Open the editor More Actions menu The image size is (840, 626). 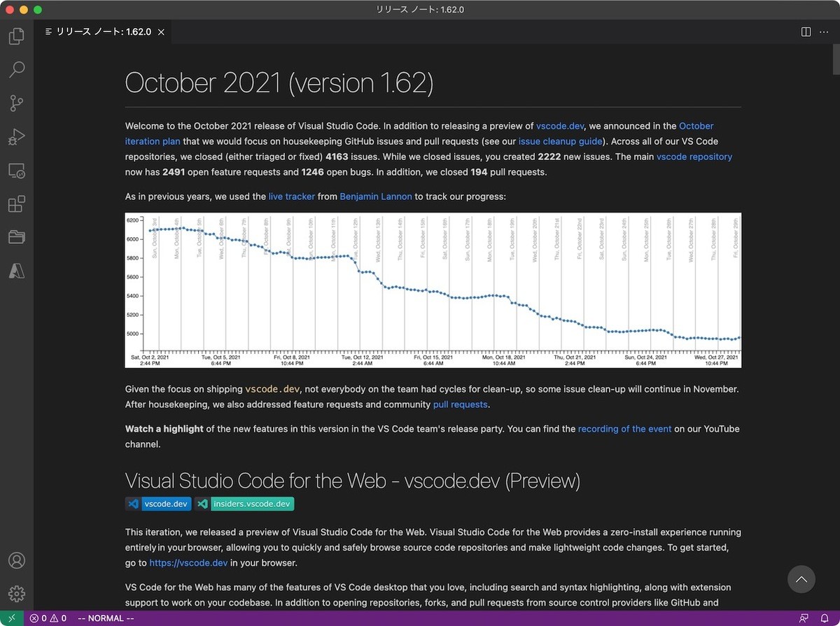pos(824,31)
